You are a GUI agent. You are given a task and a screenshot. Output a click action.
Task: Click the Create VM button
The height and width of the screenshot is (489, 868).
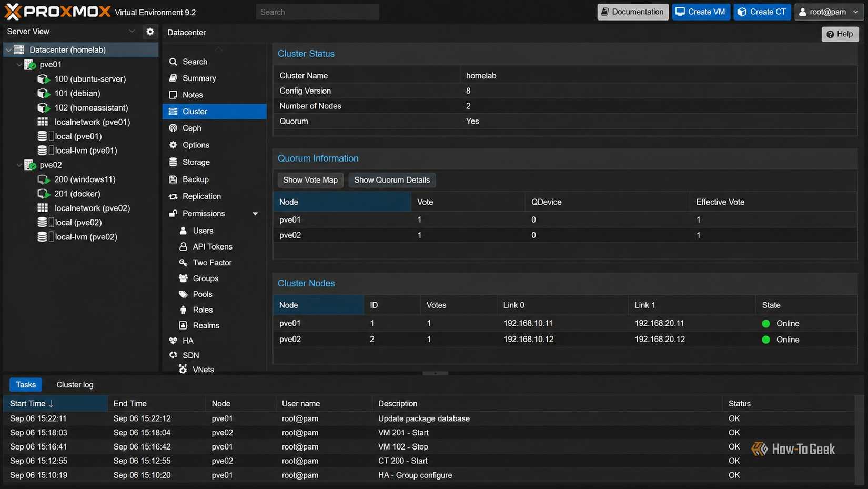coord(701,12)
